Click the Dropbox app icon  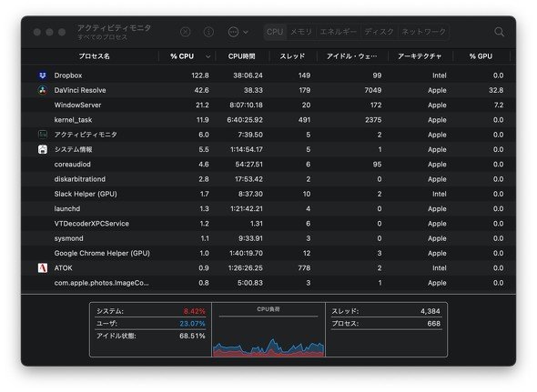43,75
